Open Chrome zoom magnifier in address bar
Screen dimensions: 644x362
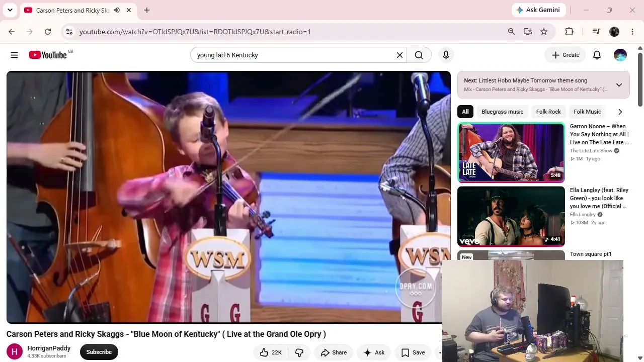point(511,32)
